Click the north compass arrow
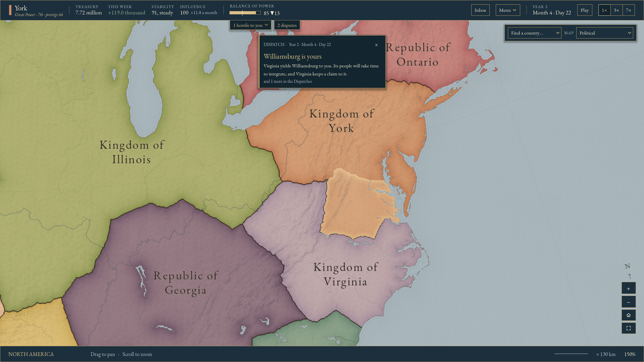The height and width of the screenshot is (362, 644). click(629, 276)
